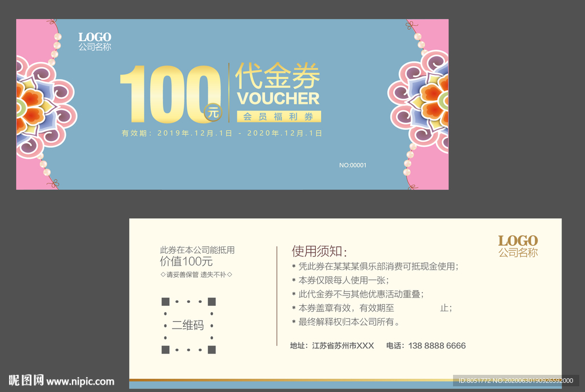
Task: Click the gold LOGO on the cream card
Action: tap(518, 241)
